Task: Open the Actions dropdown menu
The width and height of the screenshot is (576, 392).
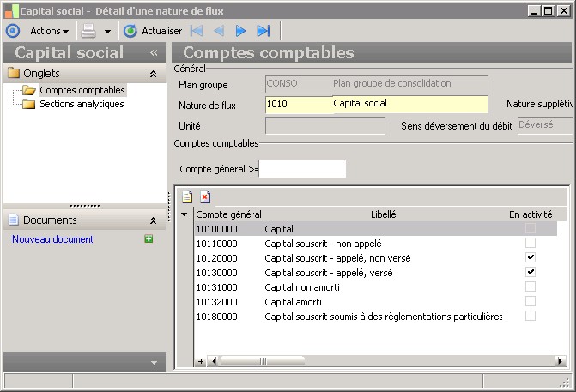Action: (49, 31)
